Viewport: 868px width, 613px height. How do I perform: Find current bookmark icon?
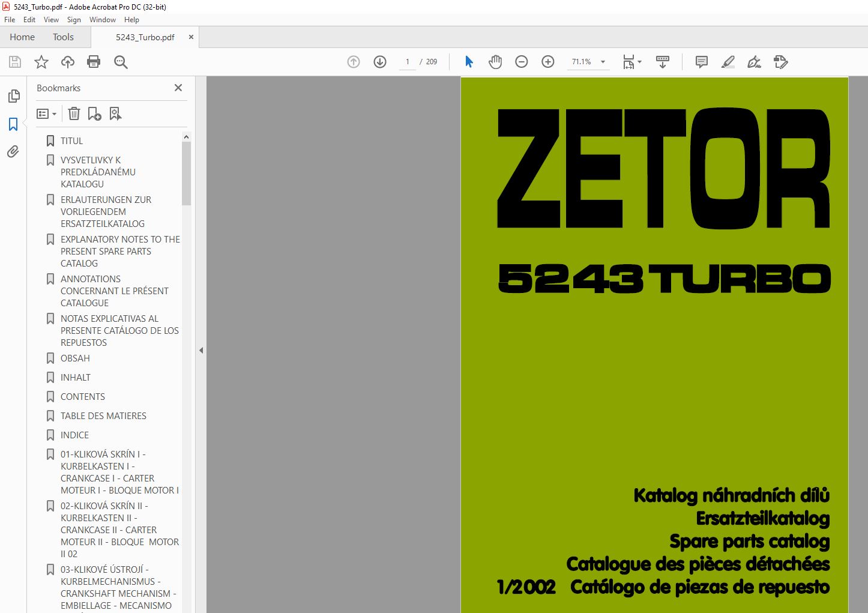[115, 113]
